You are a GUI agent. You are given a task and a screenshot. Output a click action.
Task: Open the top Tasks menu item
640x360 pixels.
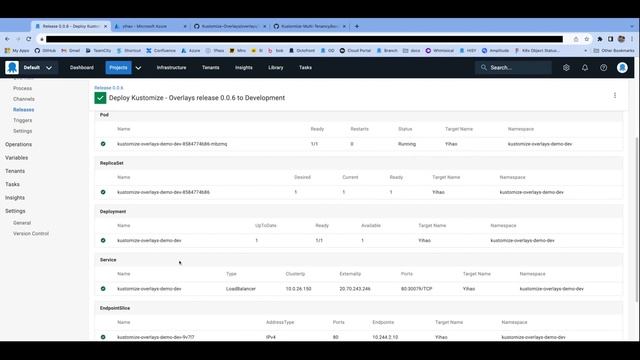(305, 68)
